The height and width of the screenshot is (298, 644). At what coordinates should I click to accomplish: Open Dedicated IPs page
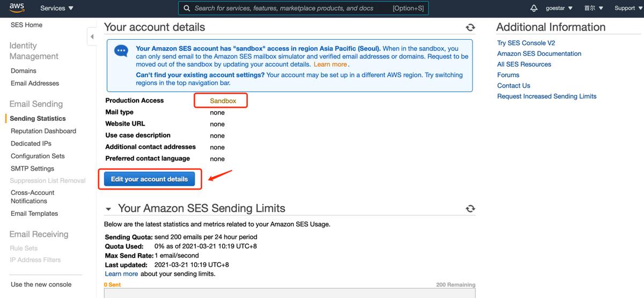pos(31,143)
